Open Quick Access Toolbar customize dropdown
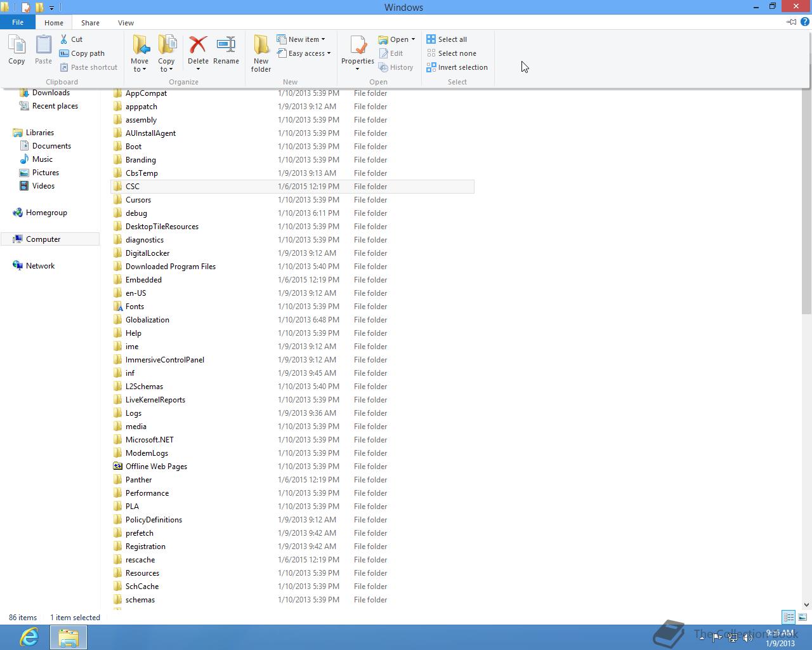This screenshot has height=650, width=812. tap(52, 8)
